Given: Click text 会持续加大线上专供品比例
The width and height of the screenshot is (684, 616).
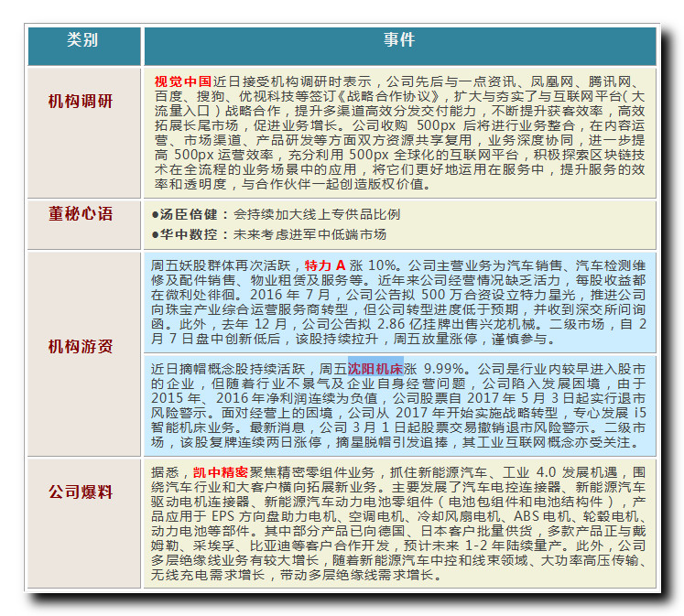Looking at the screenshot, I should (317, 214).
